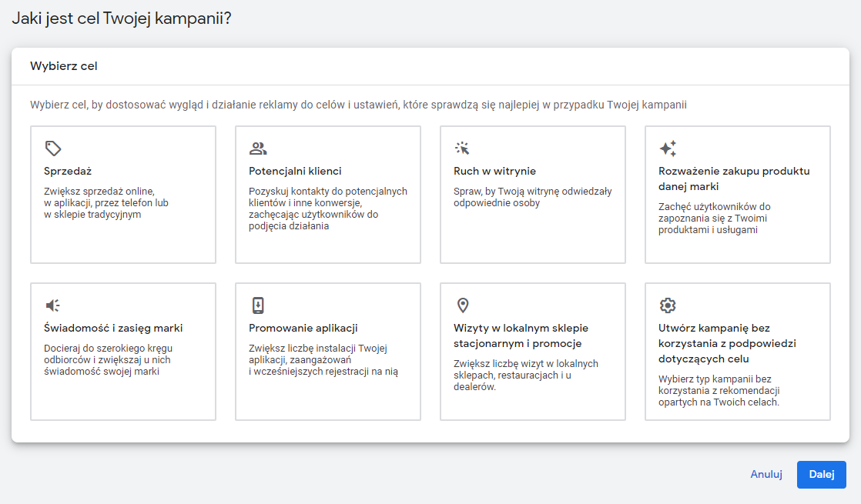
Task: Choose the Potencjalni klienci goal heading
Action: (x=295, y=171)
